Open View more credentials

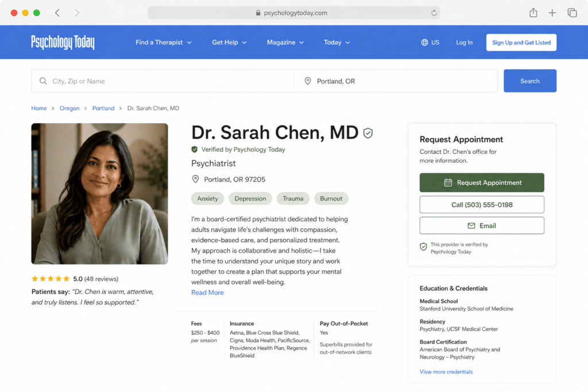pos(446,372)
